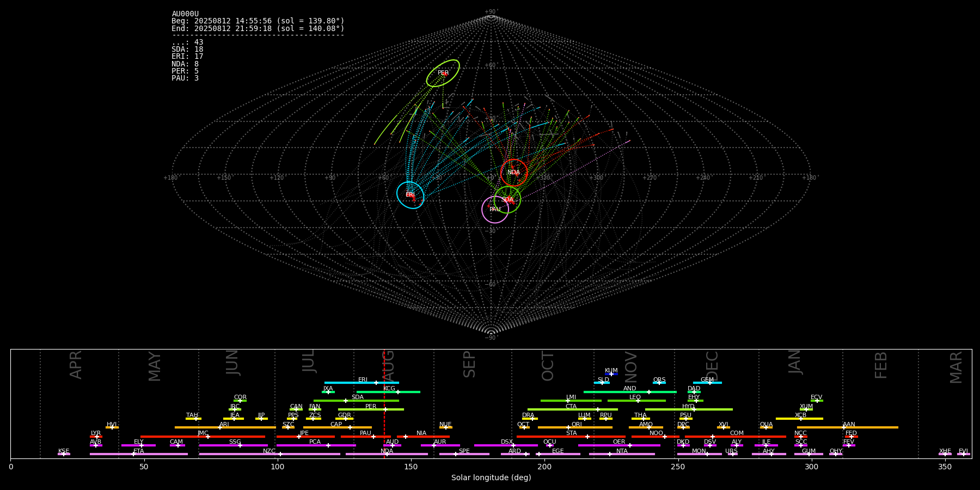Select the cyan ERI radiant circle on the map
This screenshot has height=490, width=980.
tap(411, 195)
